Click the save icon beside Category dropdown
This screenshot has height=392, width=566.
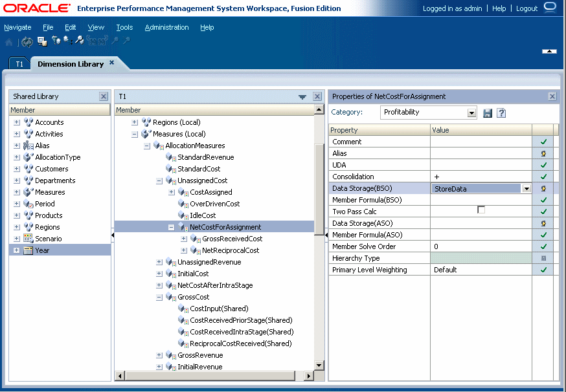[488, 113]
